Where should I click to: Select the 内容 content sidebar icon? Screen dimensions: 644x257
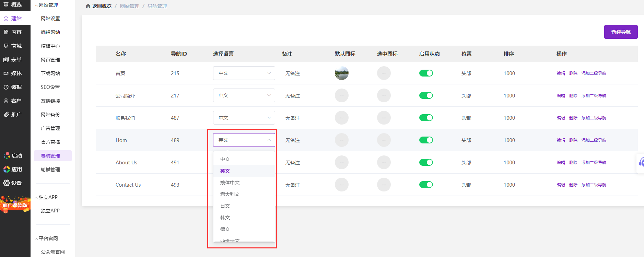[6, 32]
